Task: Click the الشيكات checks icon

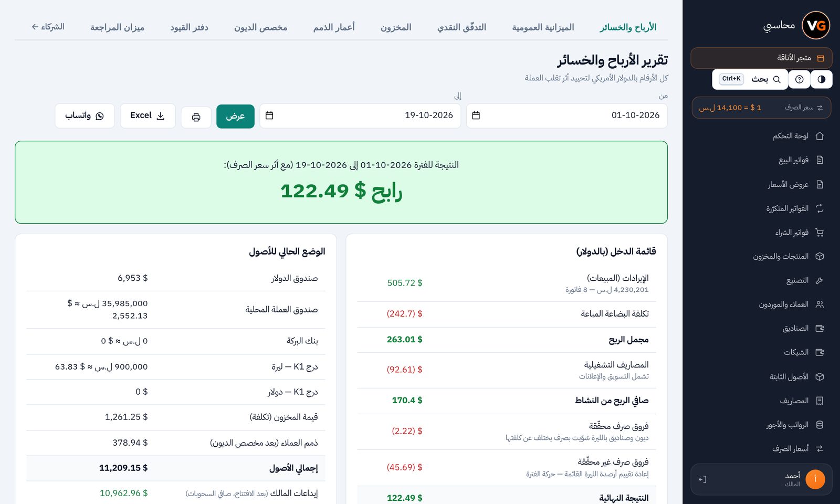Action: click(x=820, y=352)
